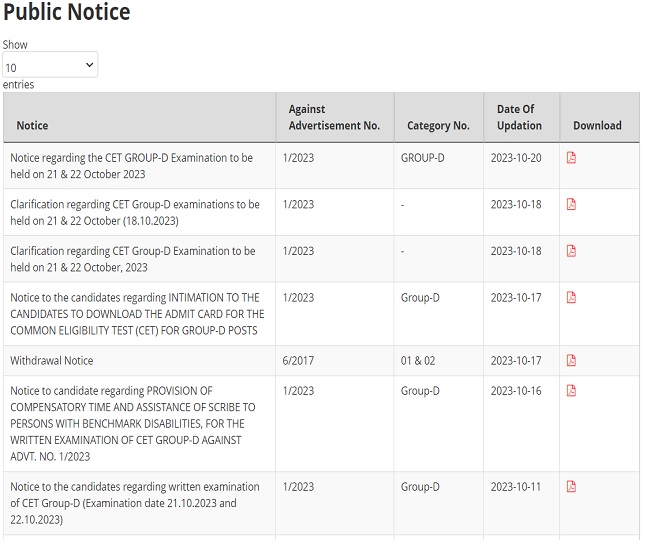Select the Withdrawal Notice row text
650x540 pixels.
coord(51,361)
